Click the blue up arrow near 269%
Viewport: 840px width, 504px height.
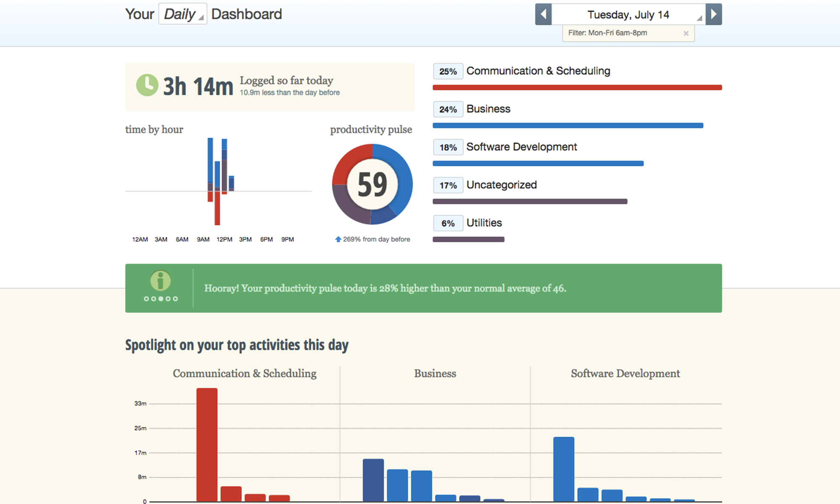[x=338, y=239]
